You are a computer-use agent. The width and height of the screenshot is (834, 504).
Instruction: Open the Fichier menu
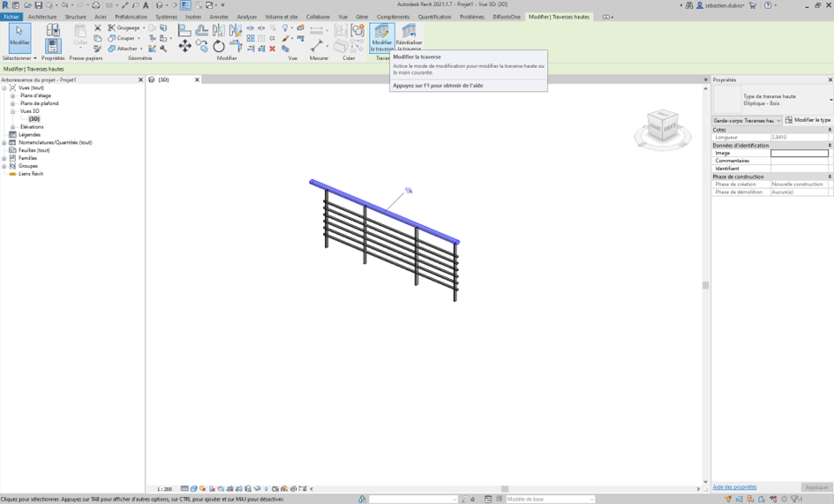11,17
